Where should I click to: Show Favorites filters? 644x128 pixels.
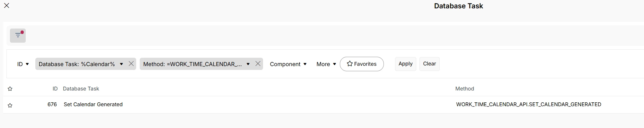click(362, 64)
